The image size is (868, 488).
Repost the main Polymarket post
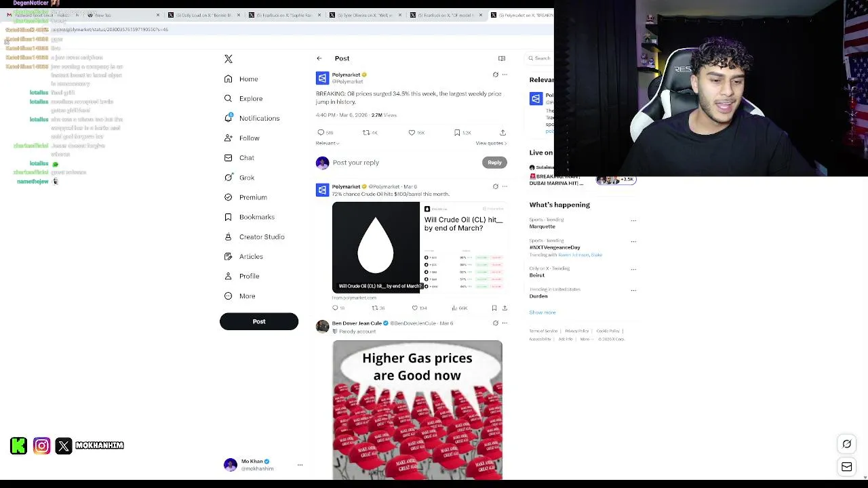[x=370, y=133]
